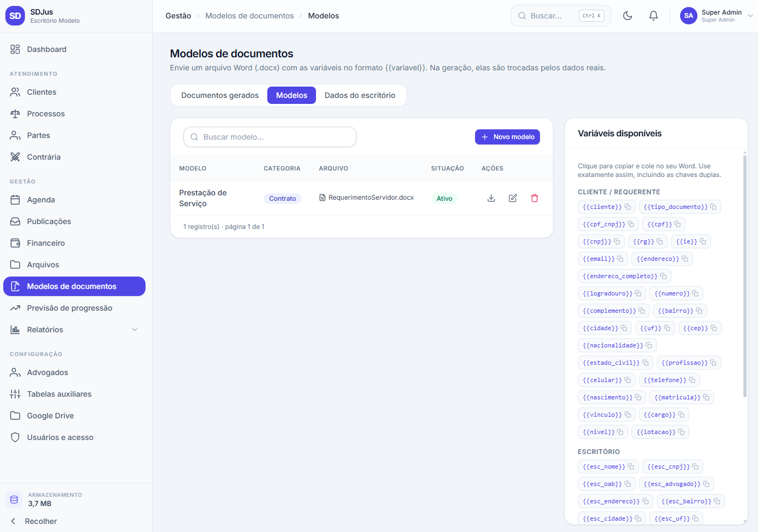Copy the {{tipo_documento}} variable

680,207
